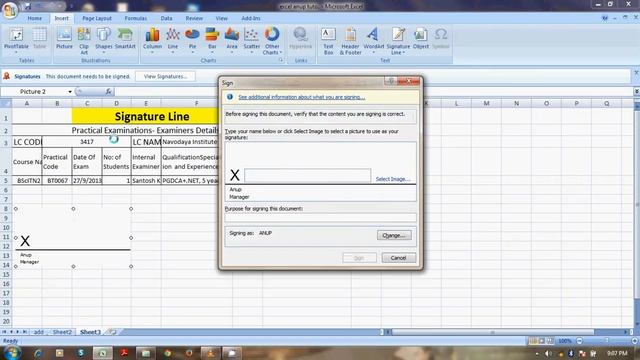Click the Signature Line title cell
Viewport: 640px width, 360px height.
[x=152, y=116]
